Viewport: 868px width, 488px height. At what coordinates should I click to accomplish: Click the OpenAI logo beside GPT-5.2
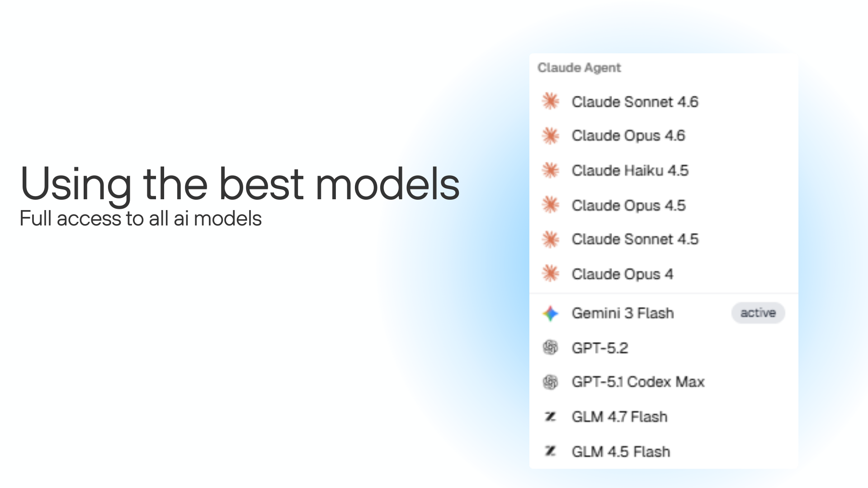pos(551,347)
